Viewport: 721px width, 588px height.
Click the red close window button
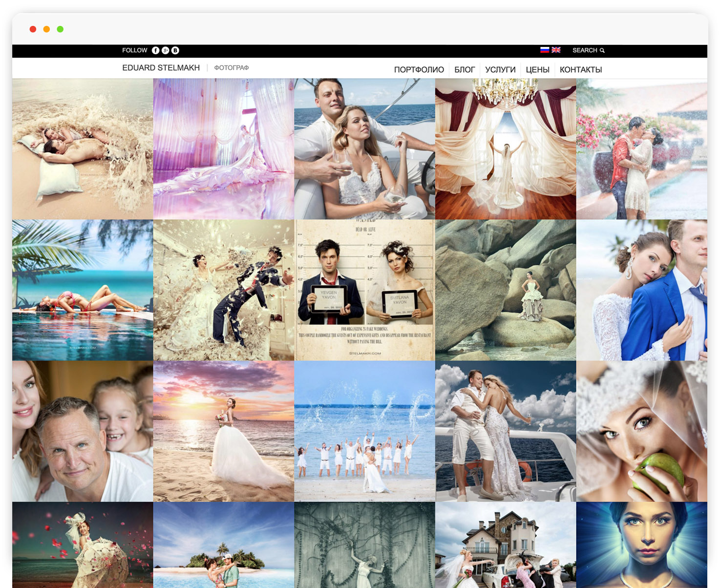pyautogui.click(x=33, y=29)
